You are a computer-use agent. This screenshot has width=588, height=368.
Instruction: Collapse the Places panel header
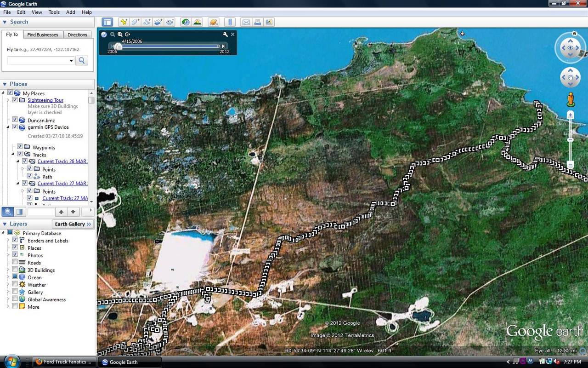point(48,84)
